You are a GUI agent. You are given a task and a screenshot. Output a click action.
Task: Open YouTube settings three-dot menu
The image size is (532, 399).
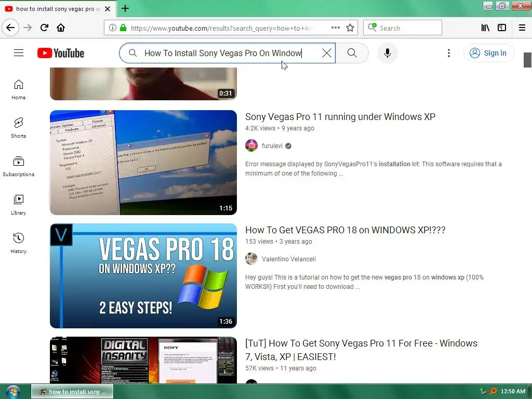tap(448, 53)
